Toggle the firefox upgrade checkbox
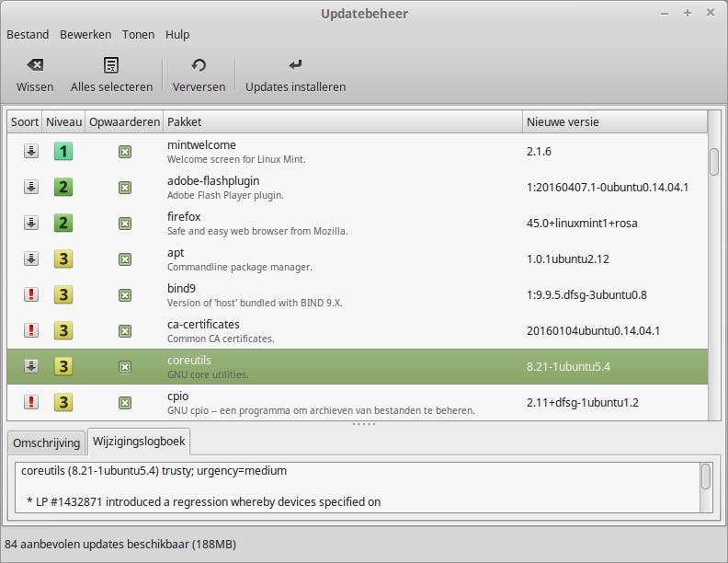The image size is (728, 563). coord(125,224)
